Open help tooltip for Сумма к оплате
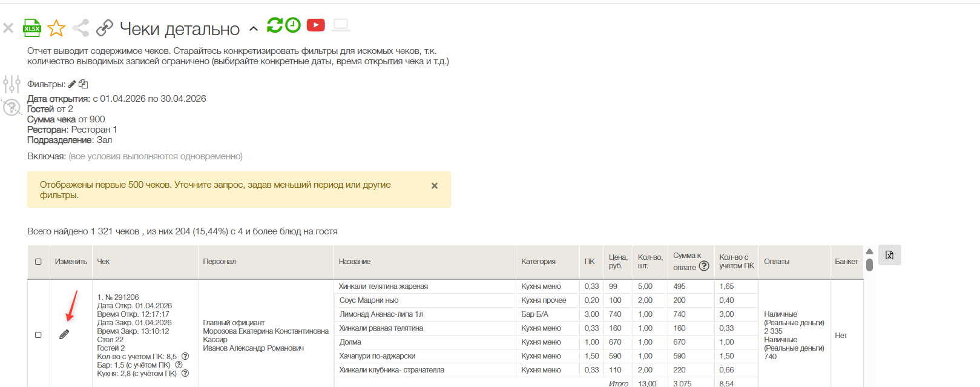 tap(704, 266)
